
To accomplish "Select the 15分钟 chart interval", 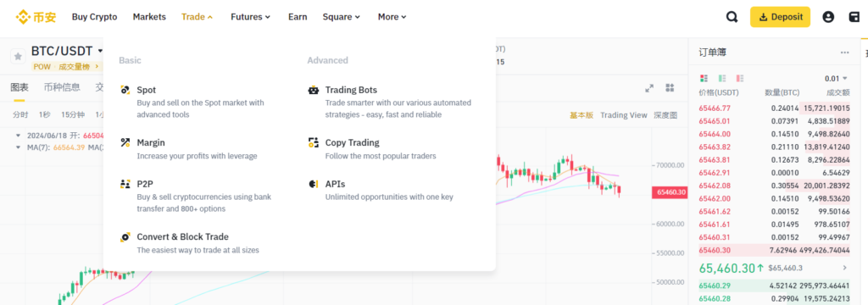I will (73, 114).
